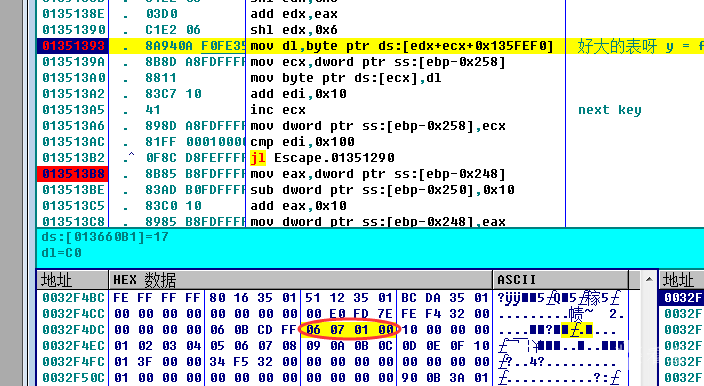Click address 0135138E in the disassembly
704x386 pixels.
(x=73, y=14)
